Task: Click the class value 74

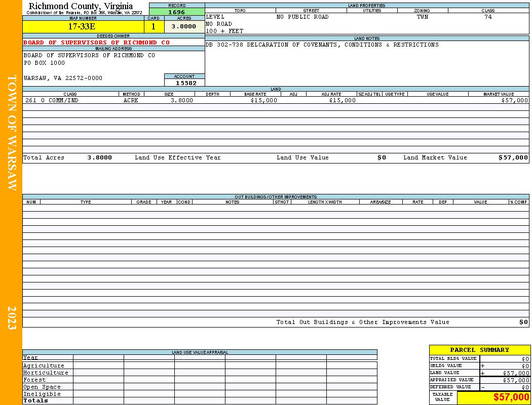Action: tap(488, 17)
